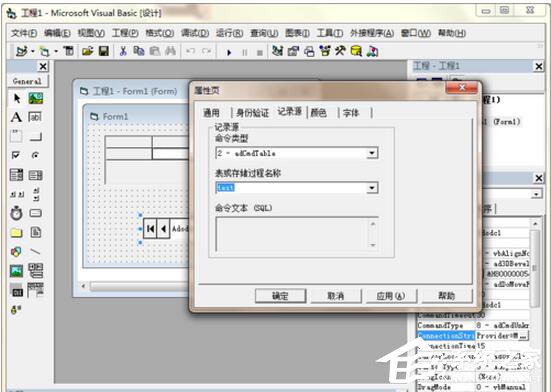
Task: Select the ComboBox control tool
Action: (17, 175)
